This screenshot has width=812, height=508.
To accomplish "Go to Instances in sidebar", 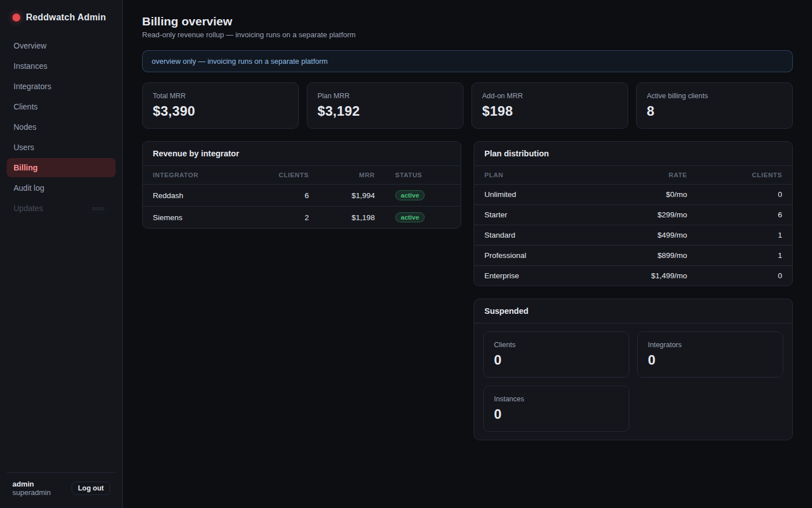I will [x=61, y=66].
